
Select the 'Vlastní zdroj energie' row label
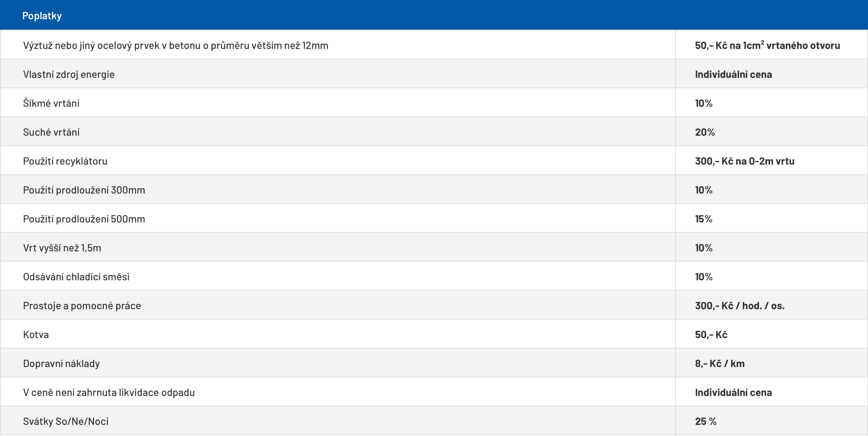point(69,75)
